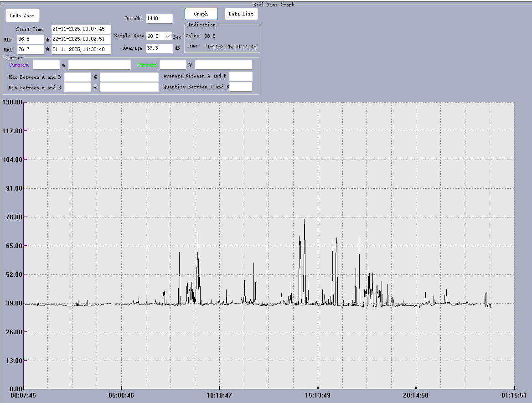Click the MIN timestamp field
This screenshot has height=403, width=532.
pyautogui.click(x=81, y=39)
